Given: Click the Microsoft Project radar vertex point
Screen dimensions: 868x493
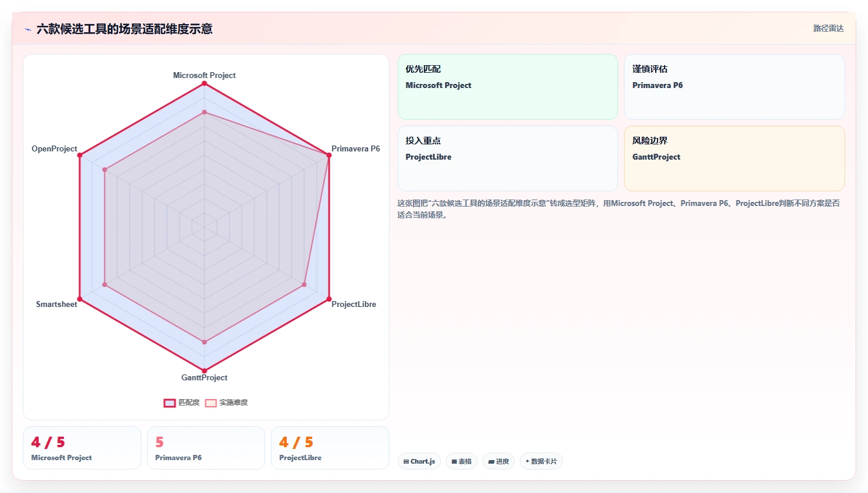Looking at the screenshot, I should 204,83.
